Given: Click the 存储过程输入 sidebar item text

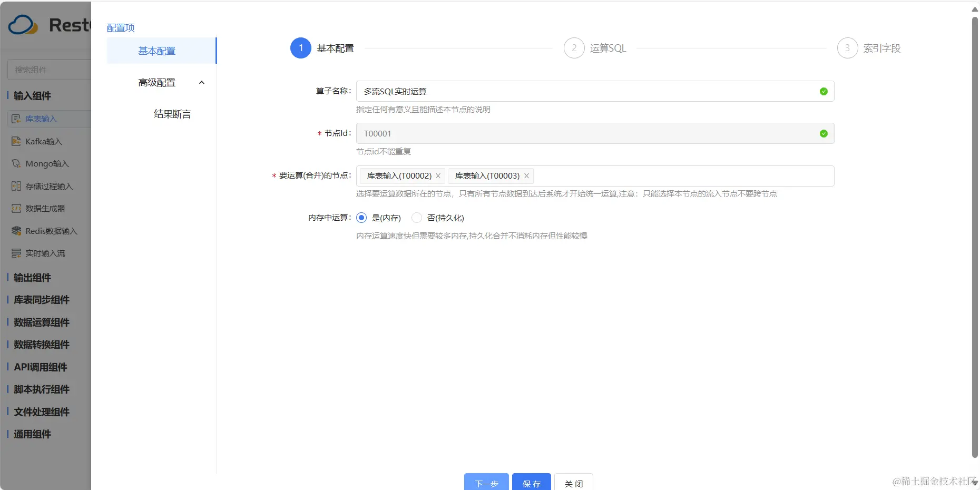Looking at the screenshot, I should click(49, 187).
